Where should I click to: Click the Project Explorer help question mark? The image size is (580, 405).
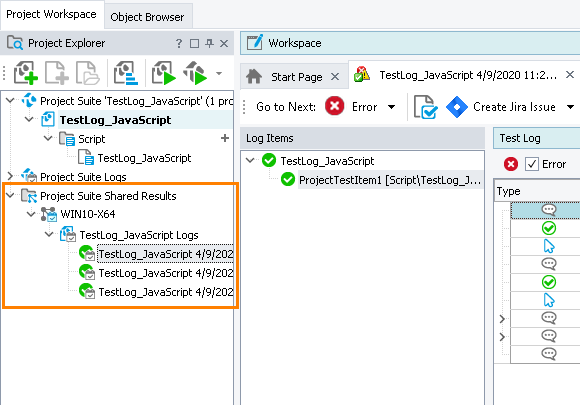pyautogui.click(x=179, y=44)
